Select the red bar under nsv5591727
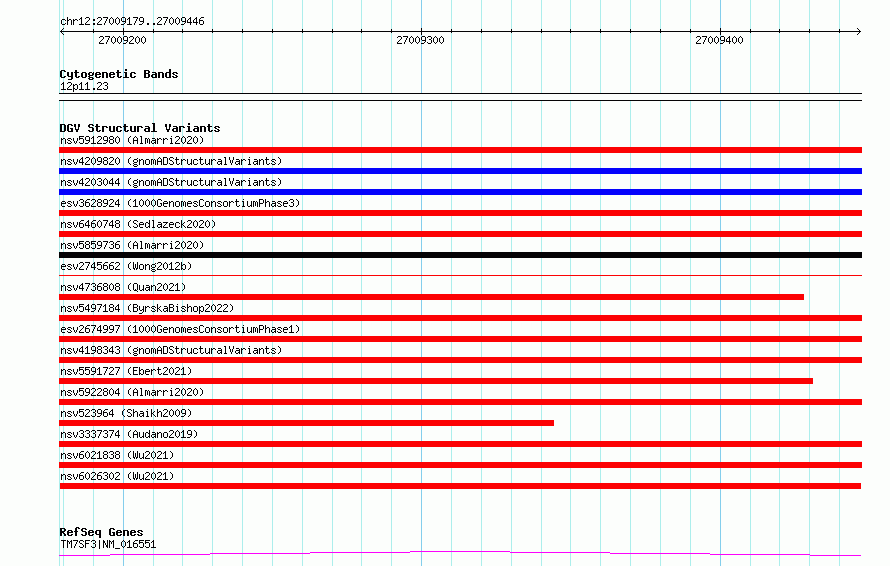The height and width of the screenshot is (566, 890). (436, 381)
